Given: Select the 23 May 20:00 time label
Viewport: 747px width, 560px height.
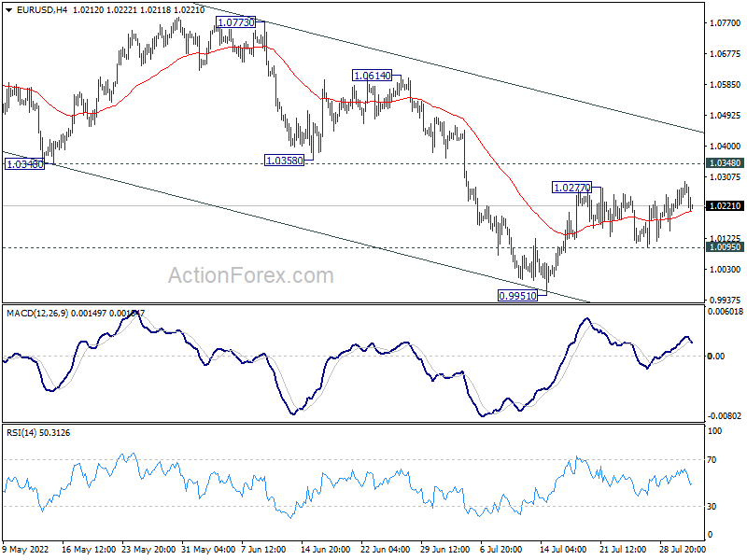Looking at the screenshot, I should (x=149, y=550).
